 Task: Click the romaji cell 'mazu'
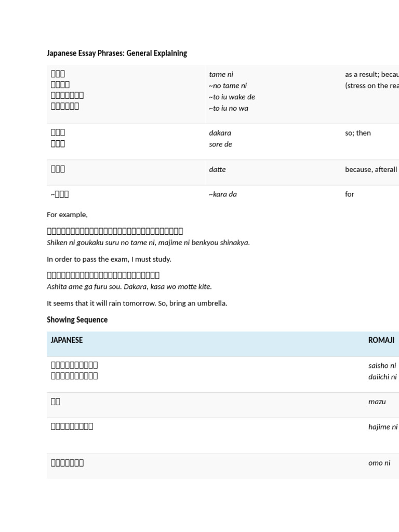(x=377, y=402)
